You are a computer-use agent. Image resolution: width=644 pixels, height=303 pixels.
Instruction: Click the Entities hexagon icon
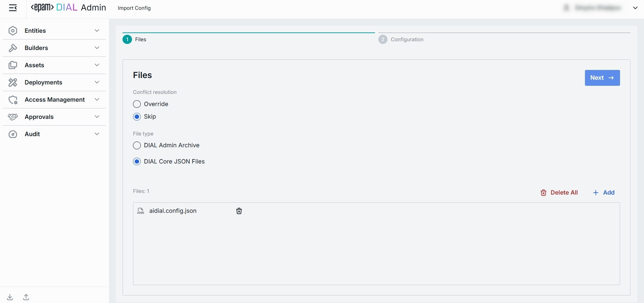pyautogui.click(x=13, y=31)
